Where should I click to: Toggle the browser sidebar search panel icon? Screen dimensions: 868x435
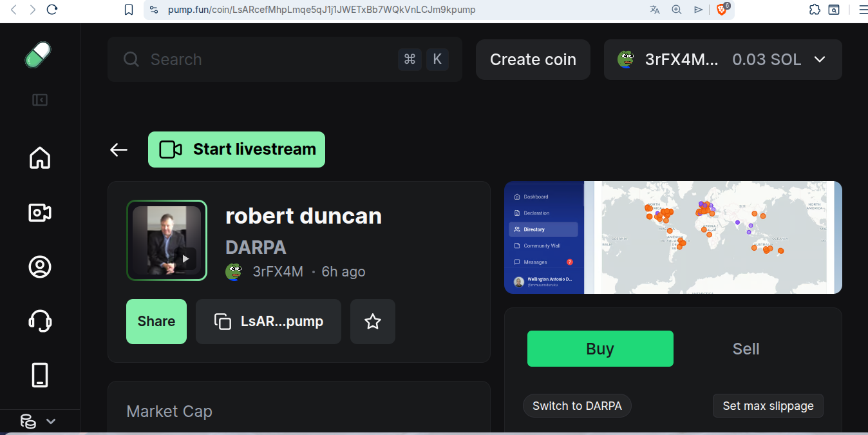pyautogui.click(x=834, y=10)
